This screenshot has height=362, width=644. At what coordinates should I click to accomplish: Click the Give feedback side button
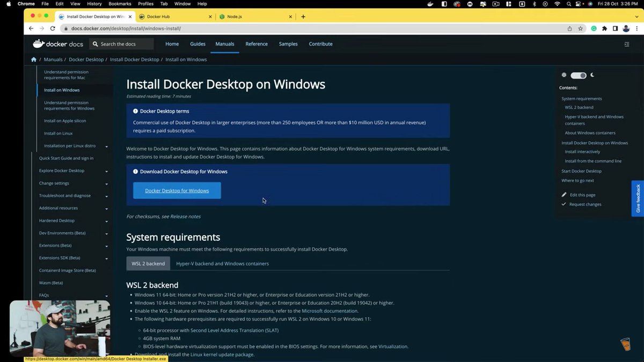pyautogui.click(x=638, y=198)
